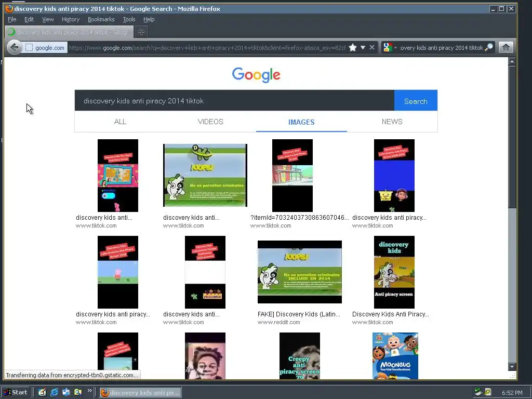Click the Google page search query field
532x399 pixels.
234,101
